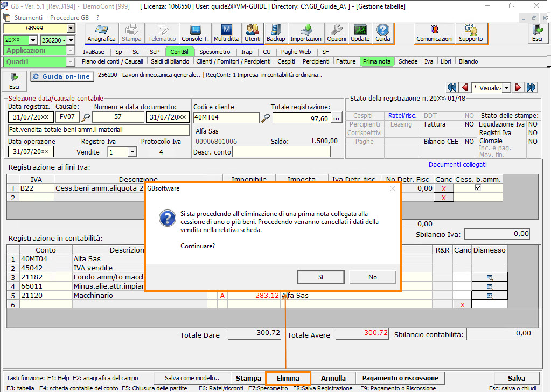This screenshot has height=392, width=551.
Task: Open Dismesso detail icon for row 21120
Action: pyautogui.click(x=490, y=296)
